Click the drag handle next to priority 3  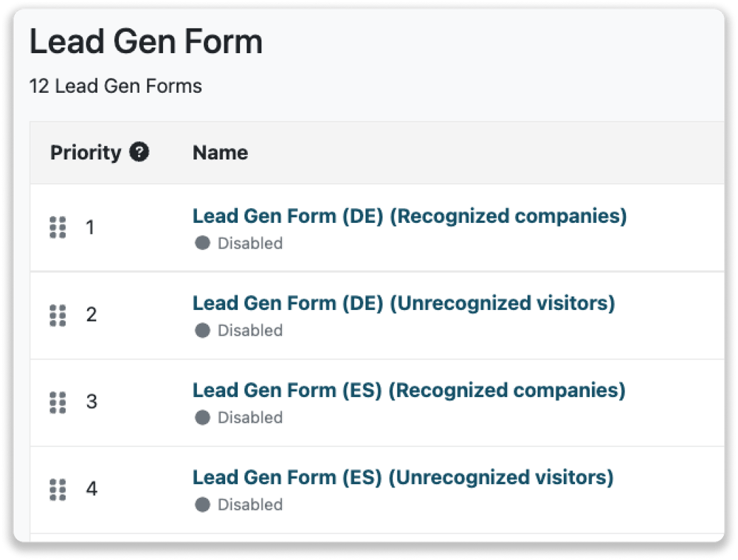click(58, 402)
